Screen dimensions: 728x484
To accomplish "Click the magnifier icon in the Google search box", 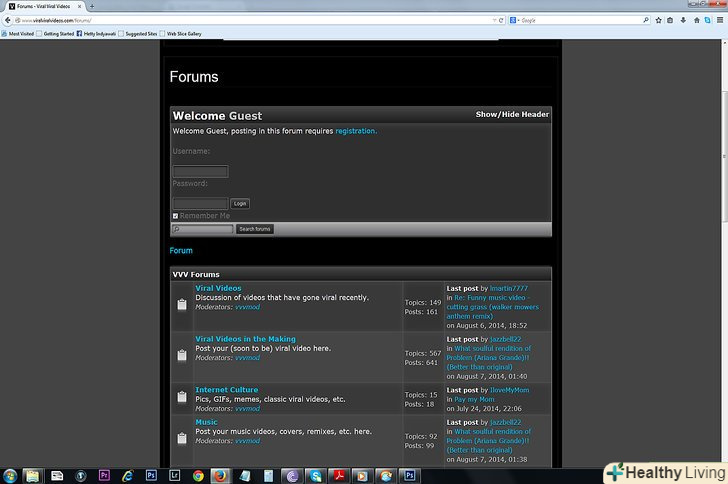I will coord(646,20).
